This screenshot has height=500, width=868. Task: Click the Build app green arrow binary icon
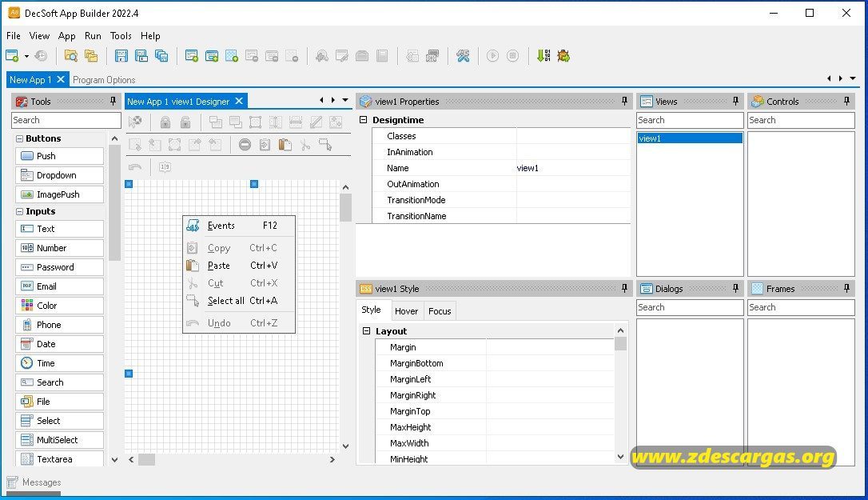(543, 55)
